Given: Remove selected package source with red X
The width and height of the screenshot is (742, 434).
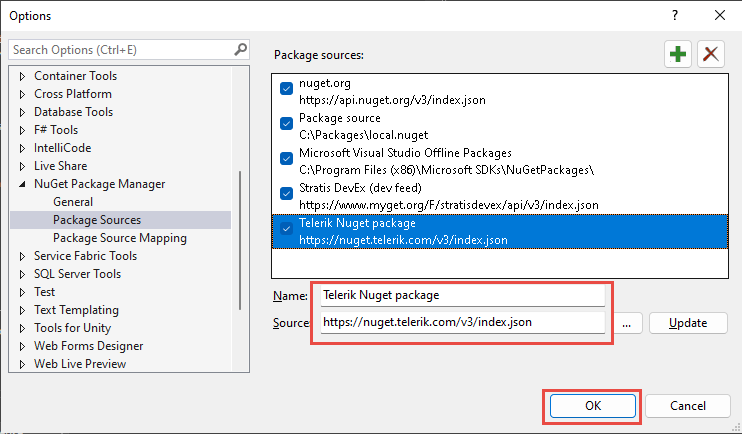Looking at the screenshot, I should [x=711, y=54].
